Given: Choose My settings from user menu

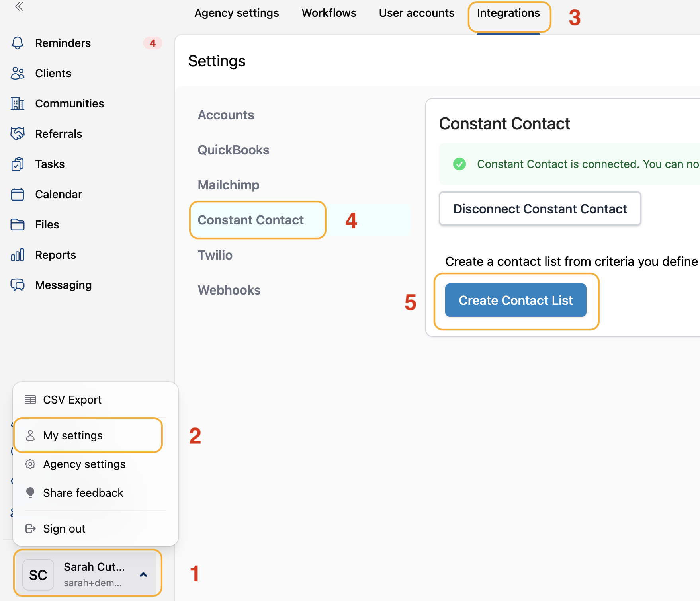Looking at the screenshot, I should coord(73,435).
